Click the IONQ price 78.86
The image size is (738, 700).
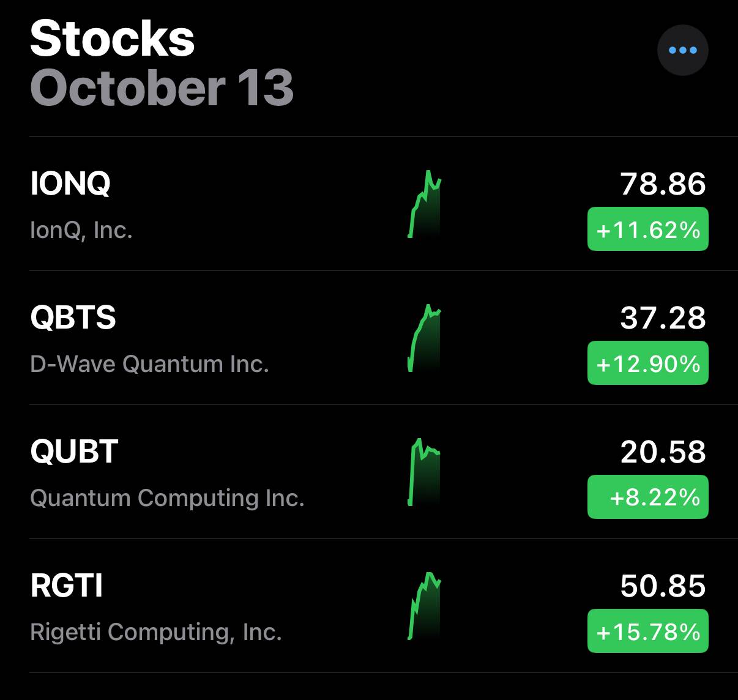point(663,184)
